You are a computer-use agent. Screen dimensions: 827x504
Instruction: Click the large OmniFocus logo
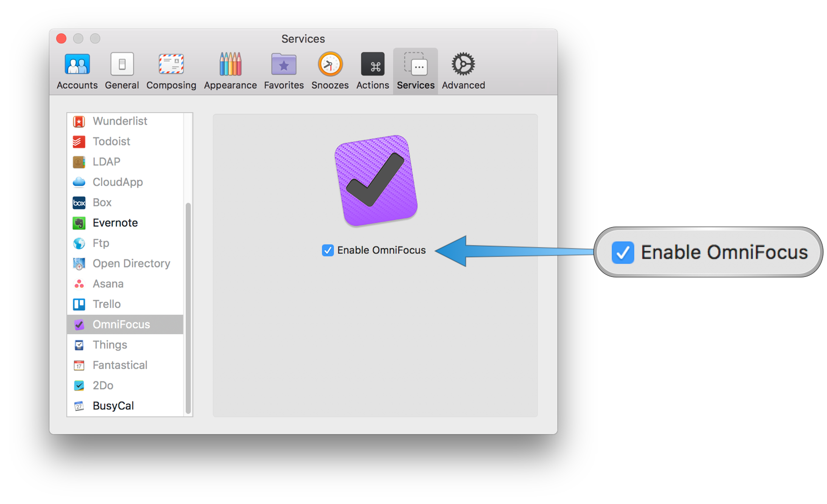tap(376, 180)
